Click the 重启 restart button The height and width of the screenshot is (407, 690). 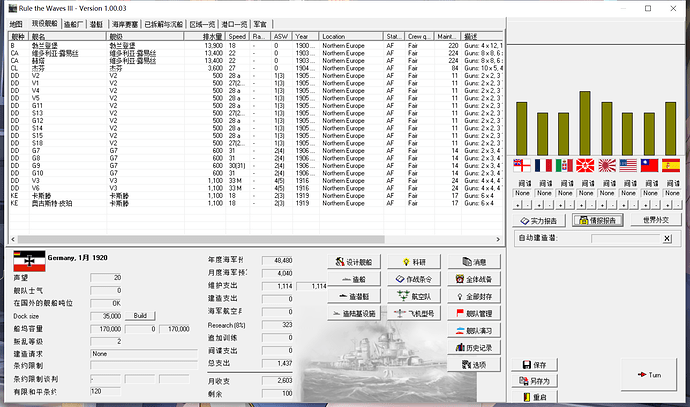(535, 397)
